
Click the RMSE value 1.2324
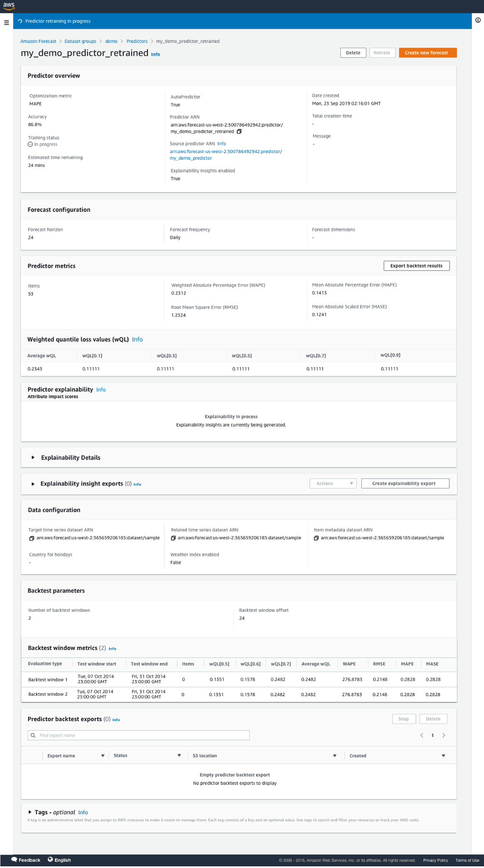click(x=179, y=315)
